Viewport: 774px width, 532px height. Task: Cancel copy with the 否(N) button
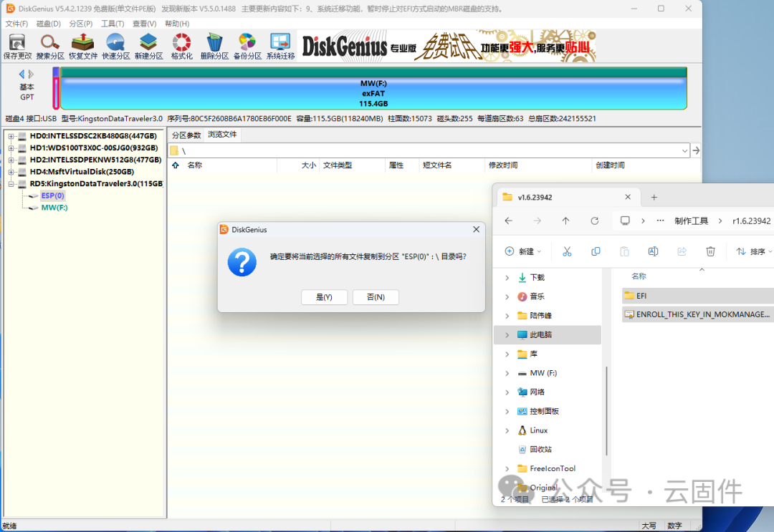coord(376,297)
